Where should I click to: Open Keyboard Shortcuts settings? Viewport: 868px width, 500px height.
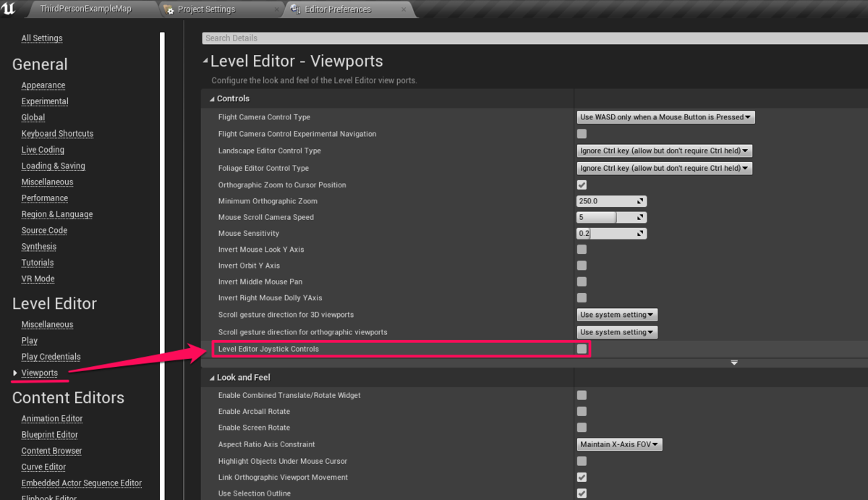57,134
